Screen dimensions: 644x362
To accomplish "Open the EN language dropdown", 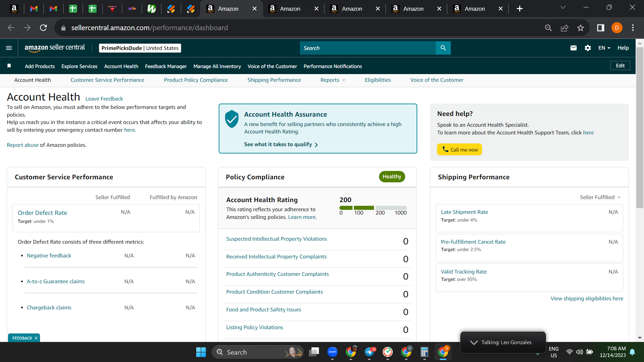I will click(604, 48).
